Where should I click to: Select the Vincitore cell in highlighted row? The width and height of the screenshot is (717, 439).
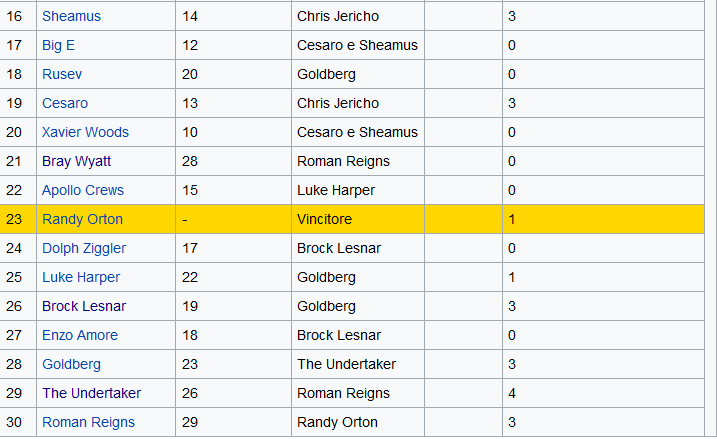358,220
